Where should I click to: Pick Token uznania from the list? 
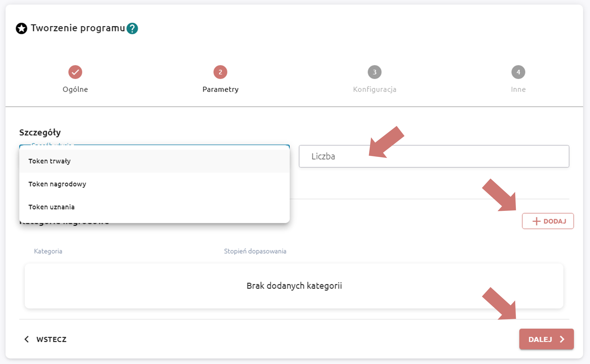(51, 207)
